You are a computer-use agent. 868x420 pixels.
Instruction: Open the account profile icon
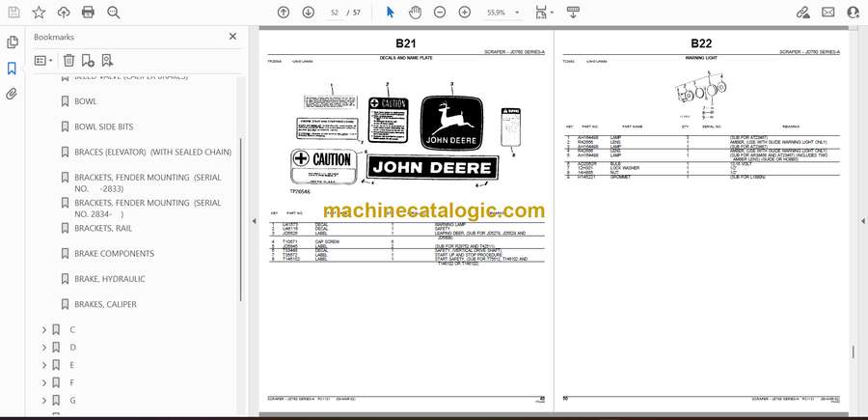point(854,13)
